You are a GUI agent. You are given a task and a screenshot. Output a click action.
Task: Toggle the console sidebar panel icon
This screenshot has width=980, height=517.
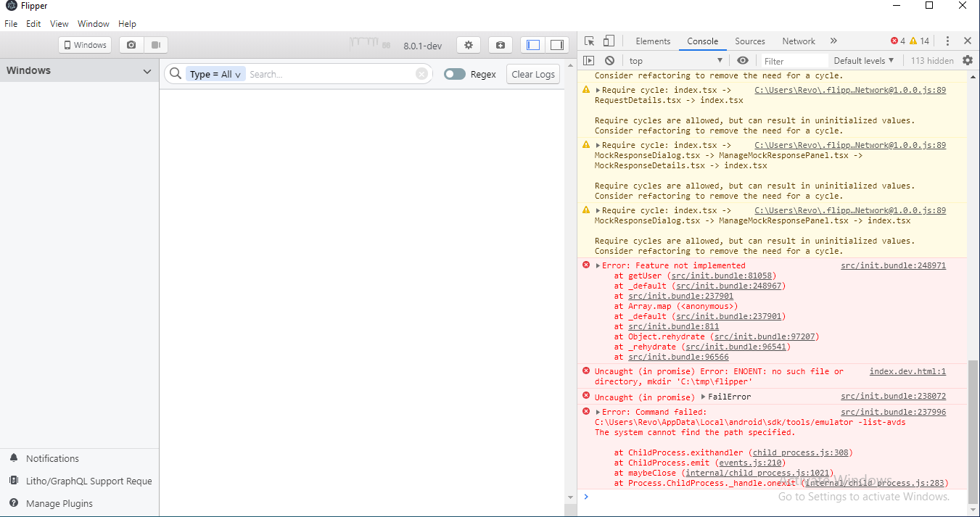(589, 60)
